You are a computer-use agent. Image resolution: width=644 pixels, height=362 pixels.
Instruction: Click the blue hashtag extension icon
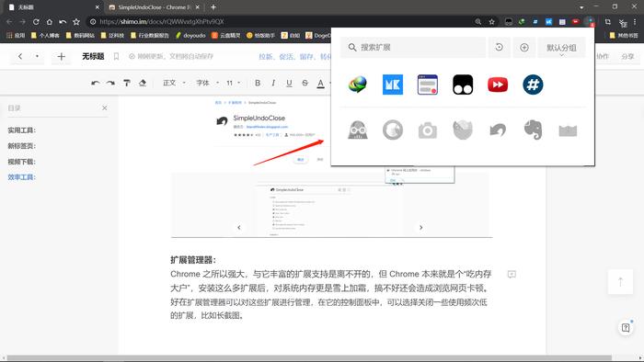pyautogui.click(x=533, y=85)
